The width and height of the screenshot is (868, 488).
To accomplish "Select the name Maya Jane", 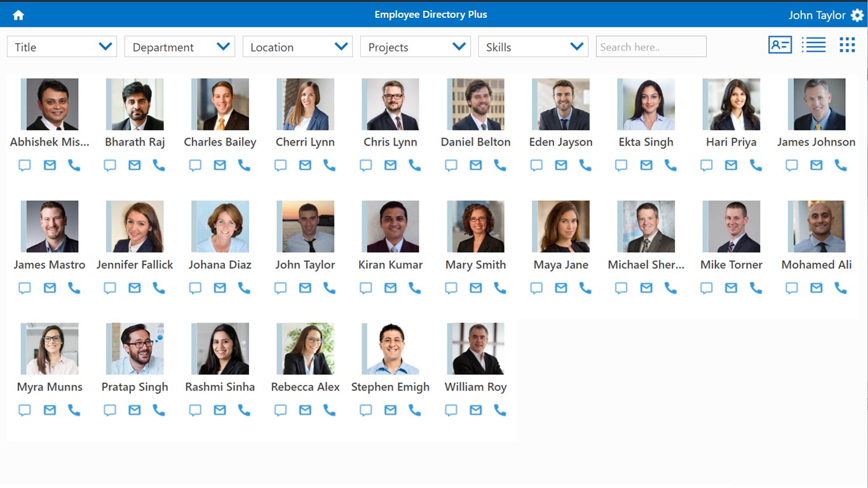I will (x=561, y=264).
